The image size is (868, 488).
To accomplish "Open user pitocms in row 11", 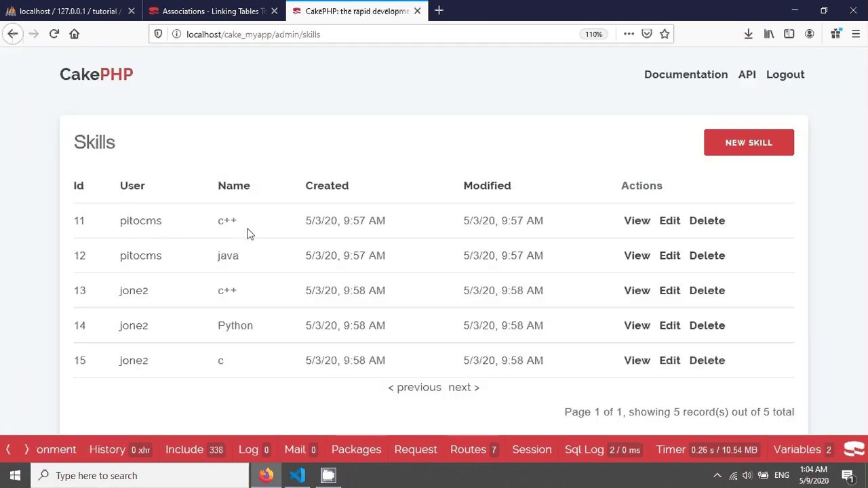I will tap(140, 220).
